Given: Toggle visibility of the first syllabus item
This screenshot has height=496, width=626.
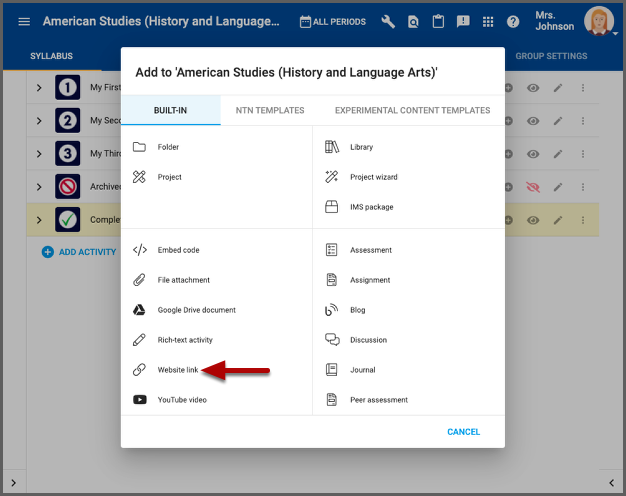Looking at the screenshot, I should 534,88.
